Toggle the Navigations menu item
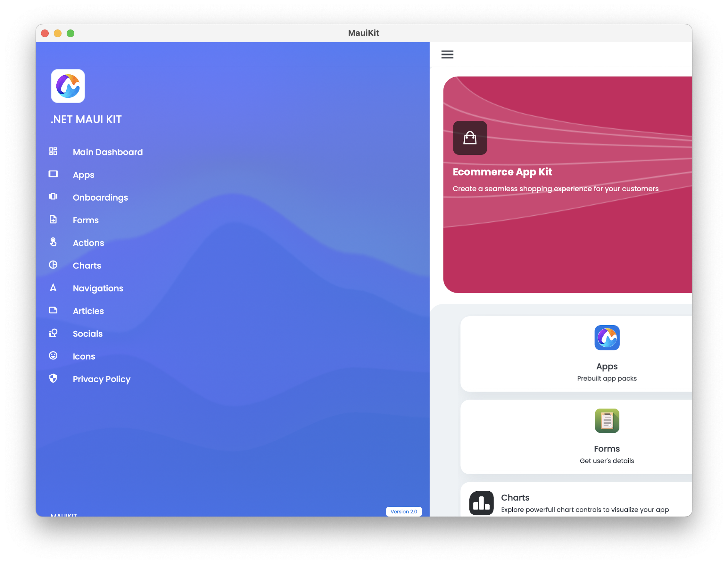Screen dimensions: 728x564 coord(97,288)
